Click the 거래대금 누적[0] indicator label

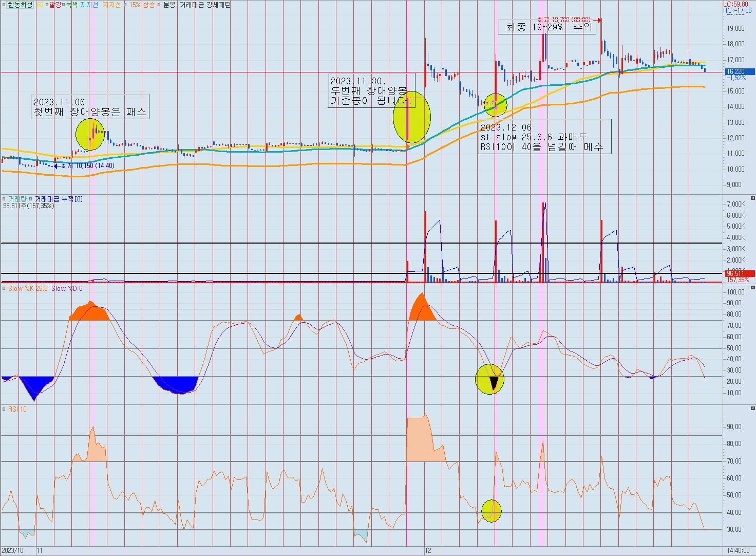pos(58,198)
